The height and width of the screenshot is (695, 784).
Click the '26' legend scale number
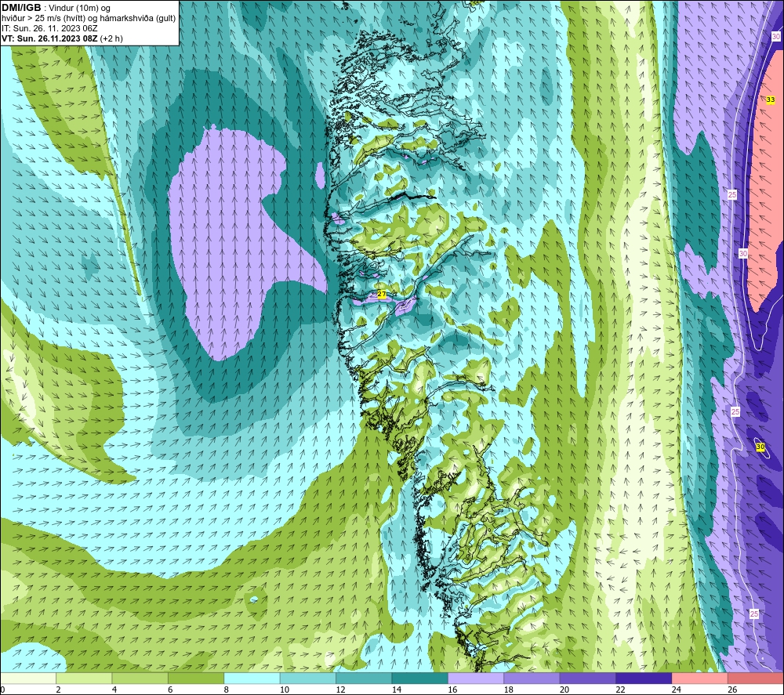pos(732,690)
